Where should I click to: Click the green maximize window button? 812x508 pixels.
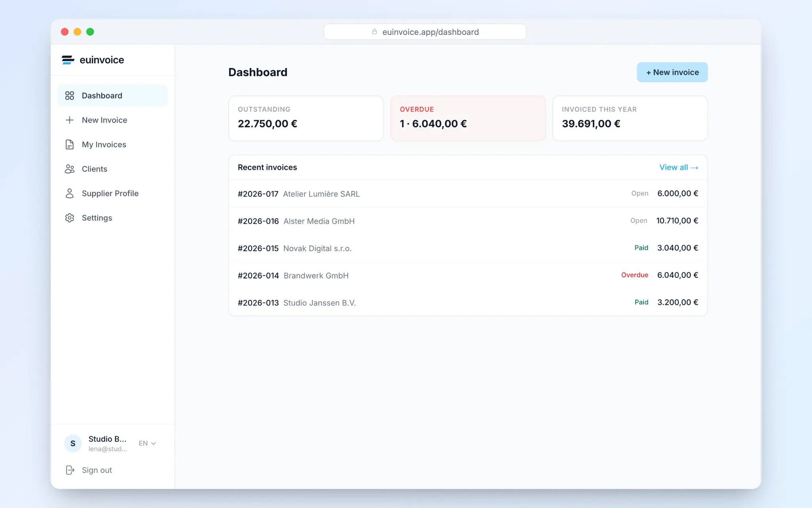click(90, 32)
